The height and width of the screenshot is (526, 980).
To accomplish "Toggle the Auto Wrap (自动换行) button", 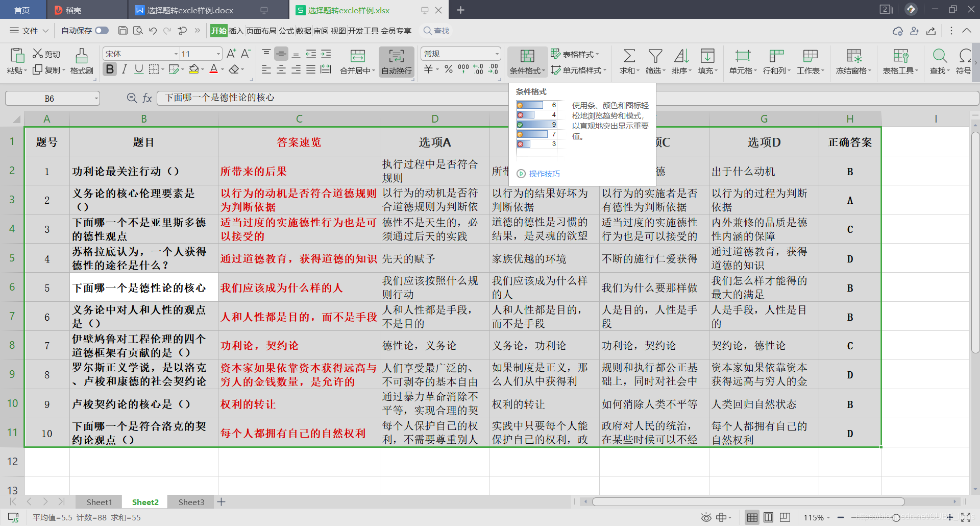I will point(397,62).
